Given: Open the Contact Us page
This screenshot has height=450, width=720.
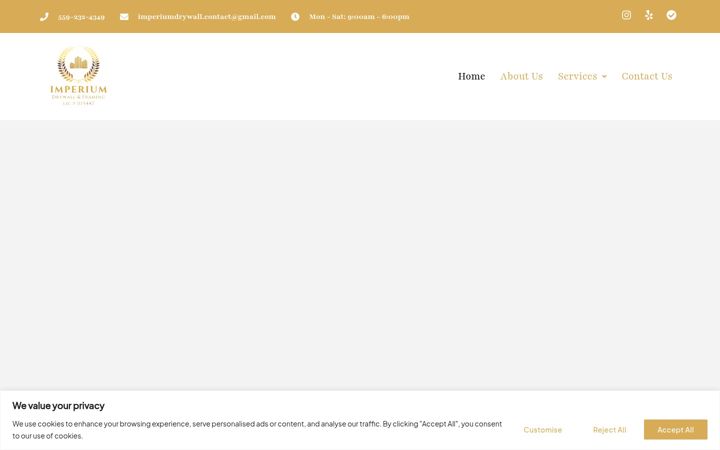Looking at the screenshot, I should pyautogui.click(x=647, y=76).
